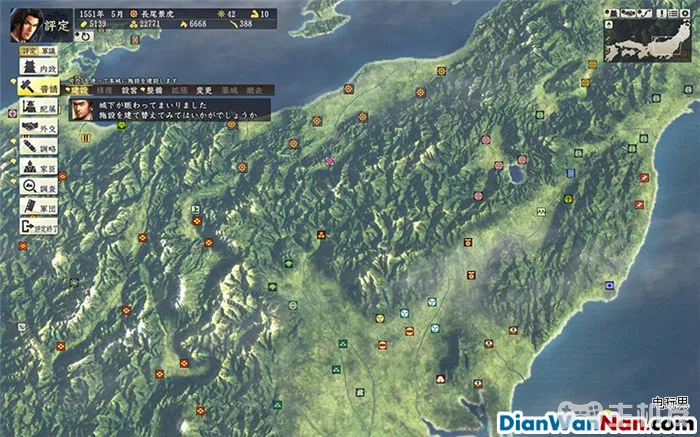The width and height of the screenshot is (700, 437).
Task: Open the 配属 assignment menu
Action: click(x=38, y=107)
